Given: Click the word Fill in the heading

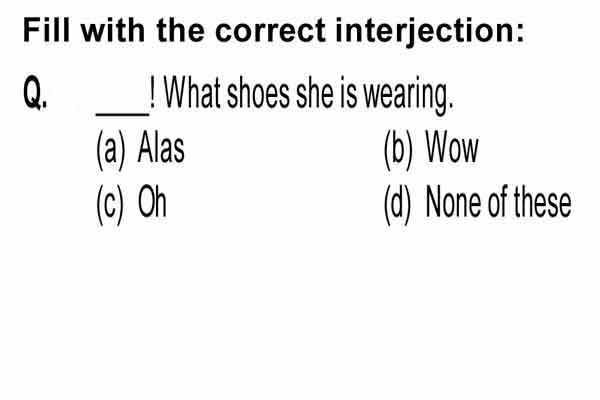Looking at the screenshot, I should 47,30.
